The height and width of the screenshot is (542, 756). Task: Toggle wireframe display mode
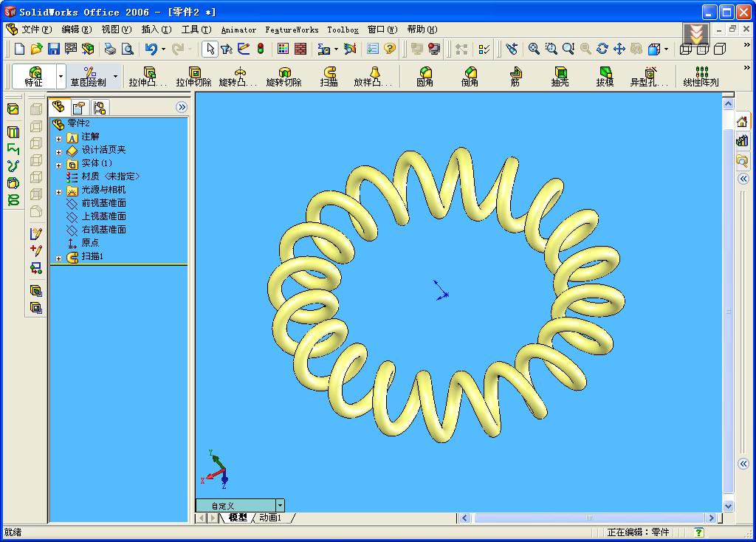(x=685, y=49)
